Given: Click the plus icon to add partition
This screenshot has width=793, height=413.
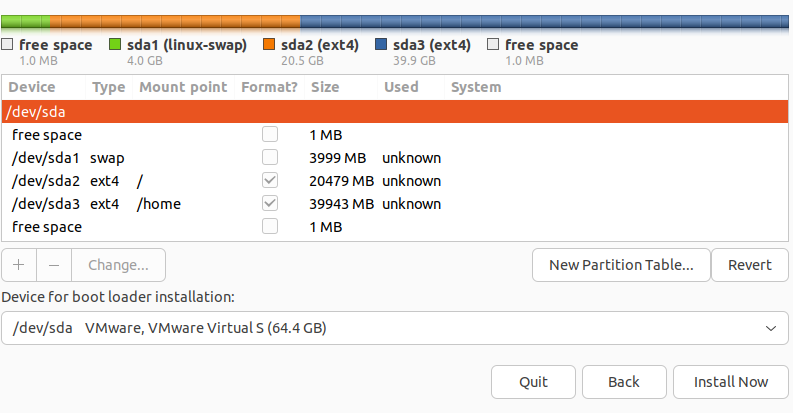Looking at the screenshot, I should [x=19, y=265].
